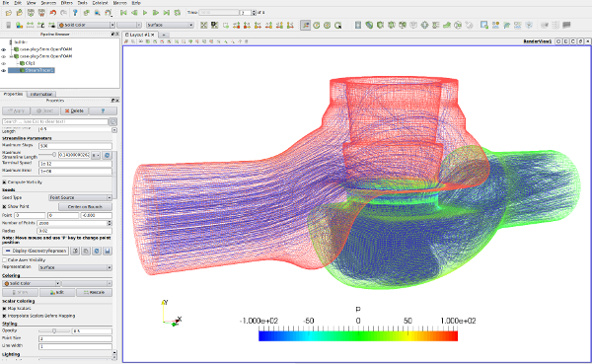
Task: Click Zoom to data icon
Action: [x=215, y=25]
